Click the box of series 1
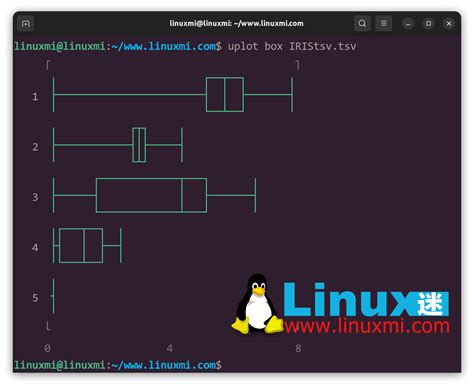Image resolution: width=474 pixels, height=387 pixels. click(225, 95)
